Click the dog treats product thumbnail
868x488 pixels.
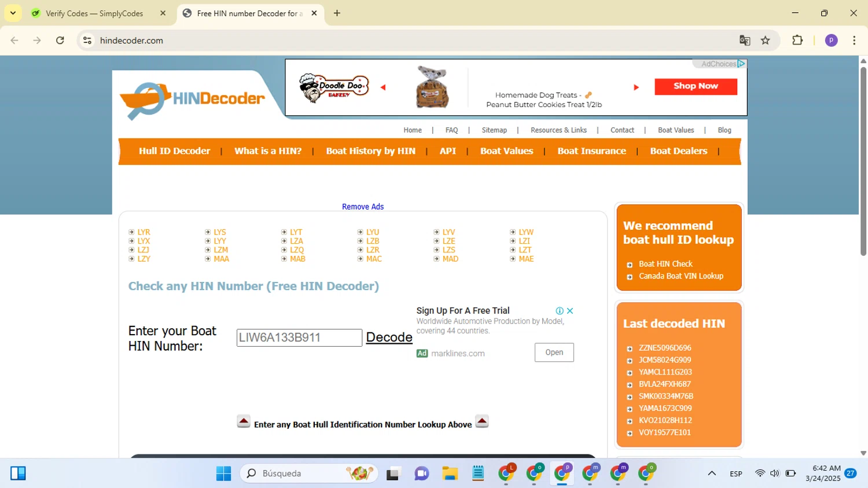click(x=432, y=87)
